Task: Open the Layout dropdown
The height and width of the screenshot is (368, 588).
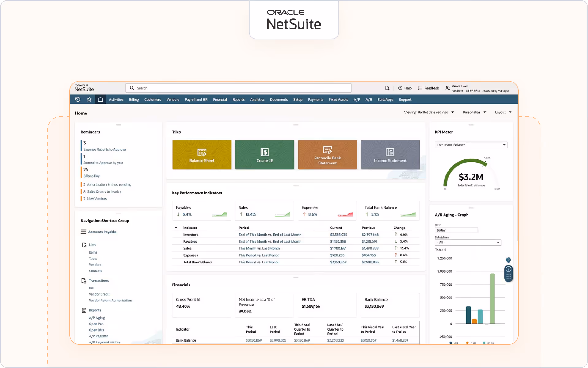Action: (x=503, y=112)
